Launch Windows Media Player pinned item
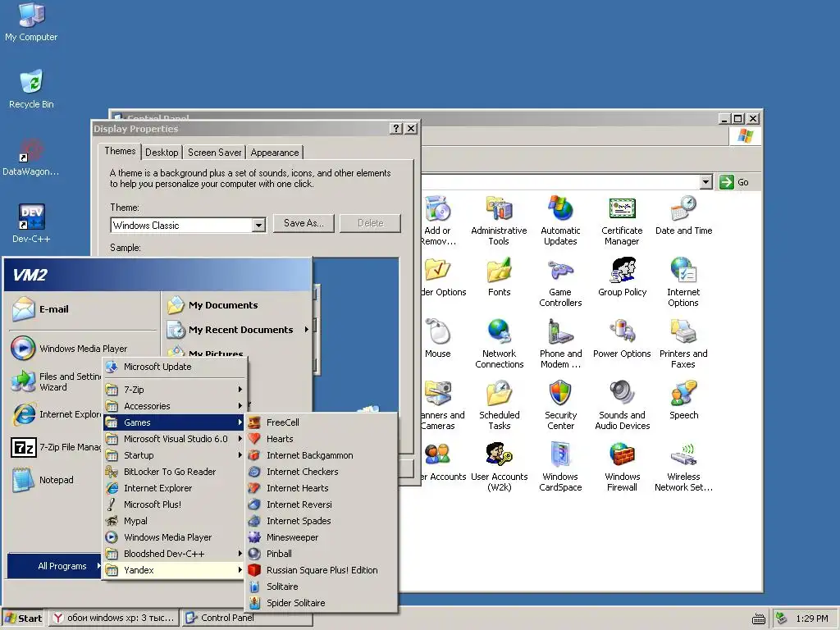Image resolution: width=840 pixels, height=630 pixels. [x=83, y=348]
